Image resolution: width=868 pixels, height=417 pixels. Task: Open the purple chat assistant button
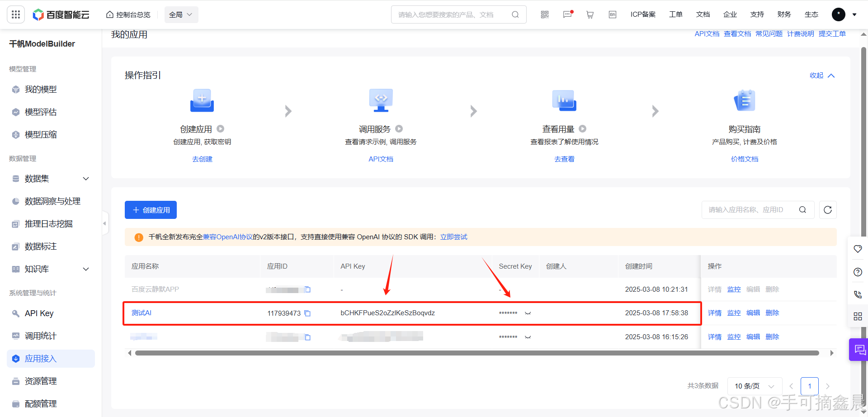click(x=859, y=350)
